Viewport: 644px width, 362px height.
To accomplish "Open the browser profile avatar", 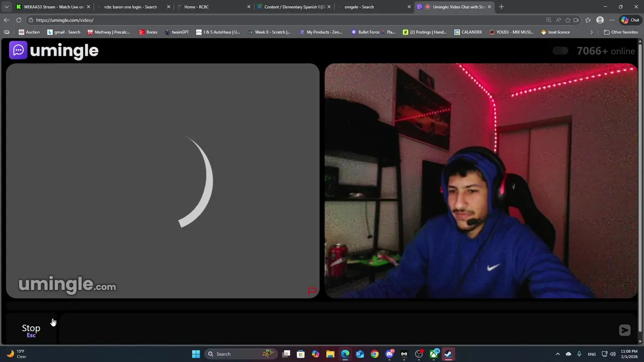I will (x=600, y=20).
